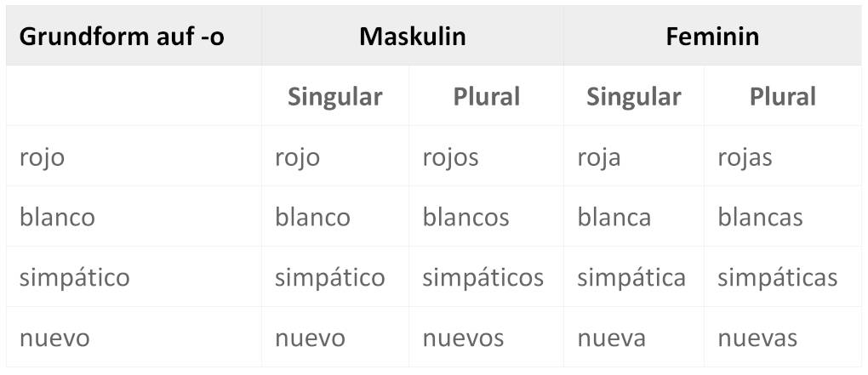Click 'nuevo' in the Maskulin Singular column

point(310,338)
